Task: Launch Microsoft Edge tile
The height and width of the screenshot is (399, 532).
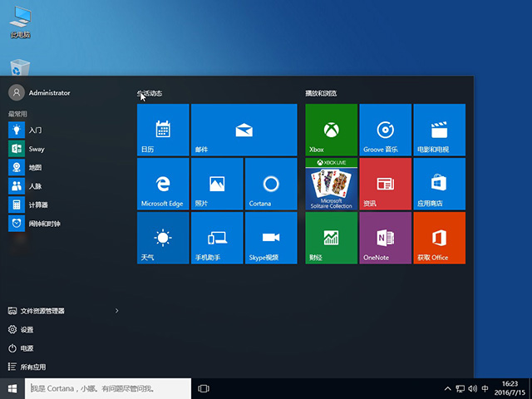Action: (163, 184)
